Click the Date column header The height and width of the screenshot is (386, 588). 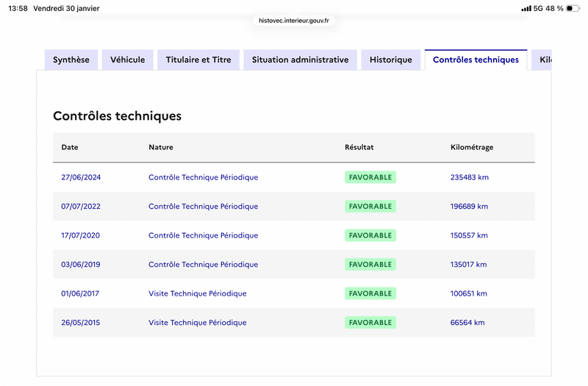pyautogui.click(x=70, y=147)
